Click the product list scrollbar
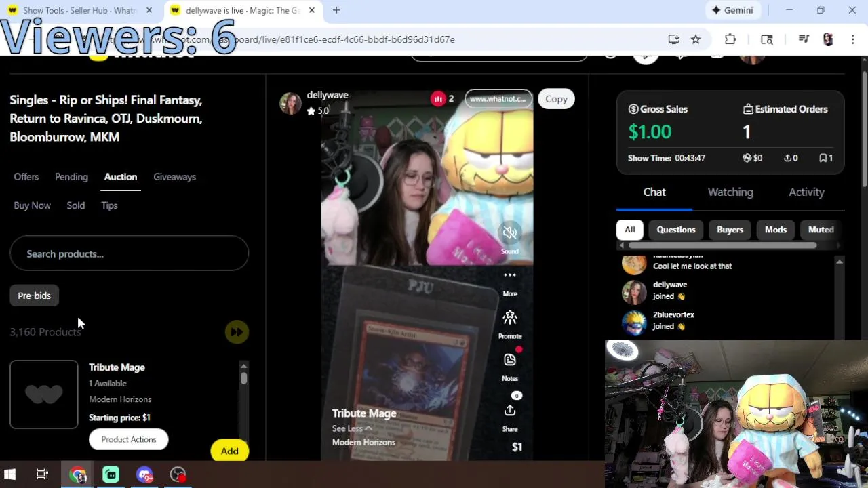This screenshot has height=488, width=868. tap(243, 378)
